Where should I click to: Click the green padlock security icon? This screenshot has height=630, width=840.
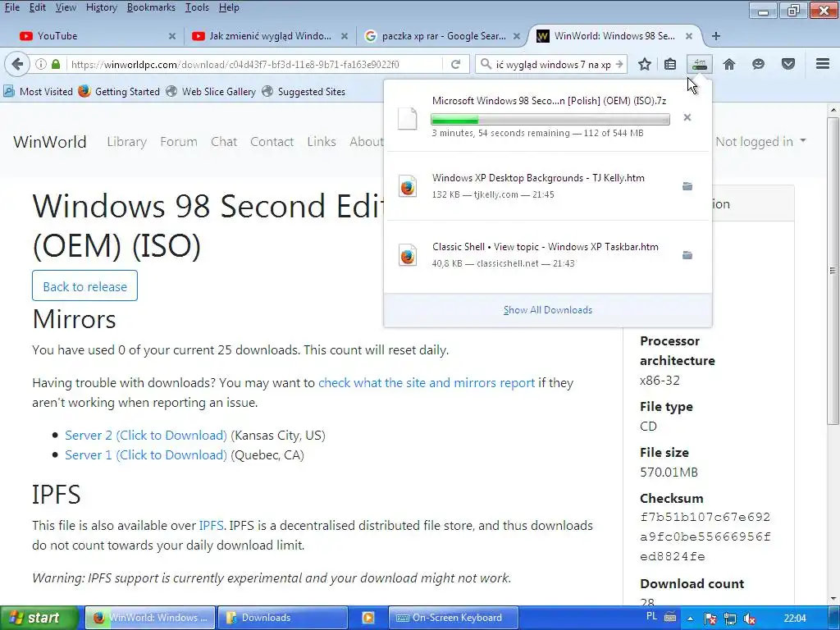[56, 64]
